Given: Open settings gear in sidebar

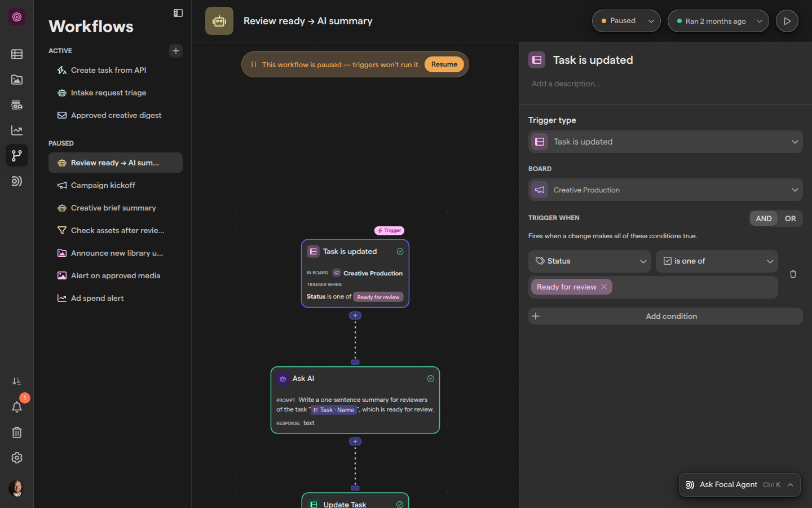Looking at the screenshot, I should tap(17, 458).
